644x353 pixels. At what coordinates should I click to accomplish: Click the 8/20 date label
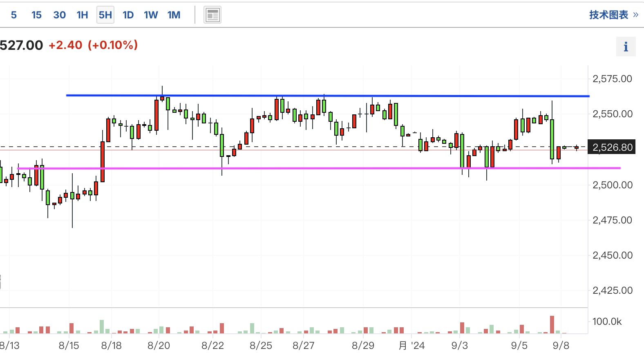click(159, 346)
